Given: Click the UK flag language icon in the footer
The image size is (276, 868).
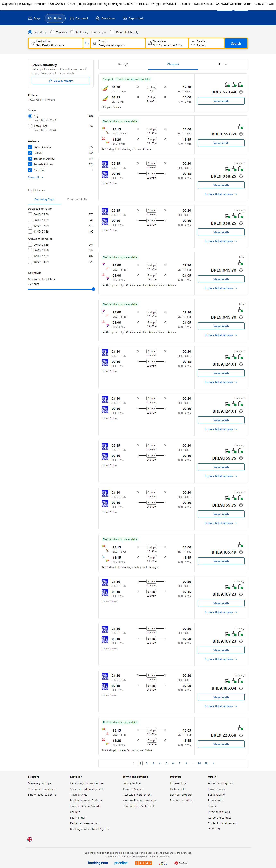Looking at the screenshot, I should pyautogui.click(x=30, y=839).
